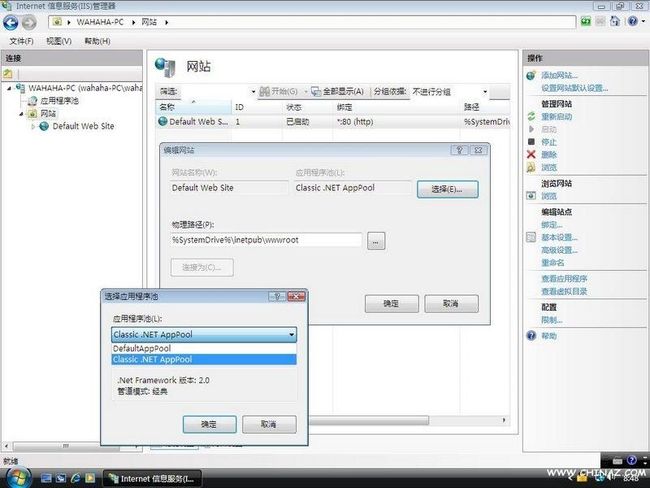Choose DefaultAppPool from the list
This screenshot has width=650, height=488.
pyautogui.click(x=204, y=349)
